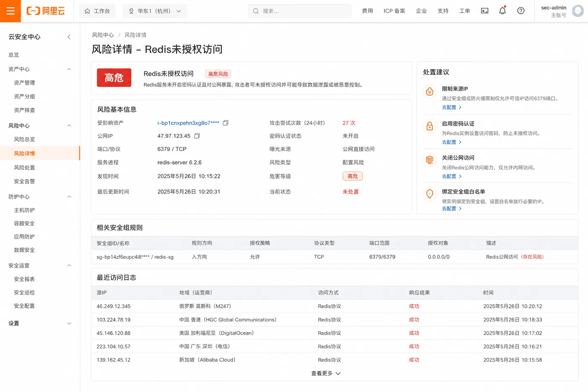Screen dimensions: 588x392
Task: Focus the top search input field
Action: point(300,11)
